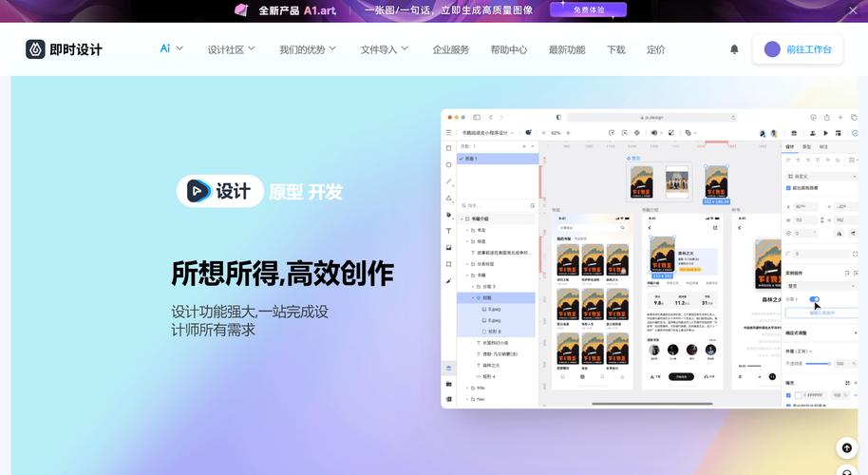Click the play preview icon in demo toolbar
The height and width of the screenshot is (475, 868).
point(825,133)
